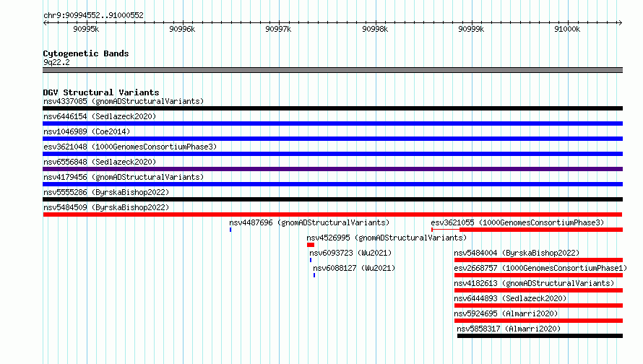
Task: Click the chr9:90994552..91000552 coordinate label
Action: click(x=93, y=15)
